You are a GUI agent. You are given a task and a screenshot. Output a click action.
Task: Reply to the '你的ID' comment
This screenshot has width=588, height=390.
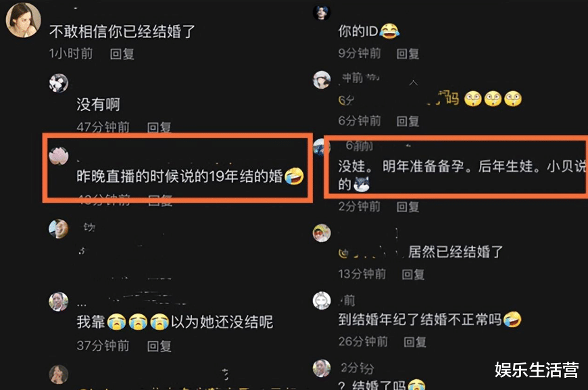pyautogui.click(x=408, y=53)
